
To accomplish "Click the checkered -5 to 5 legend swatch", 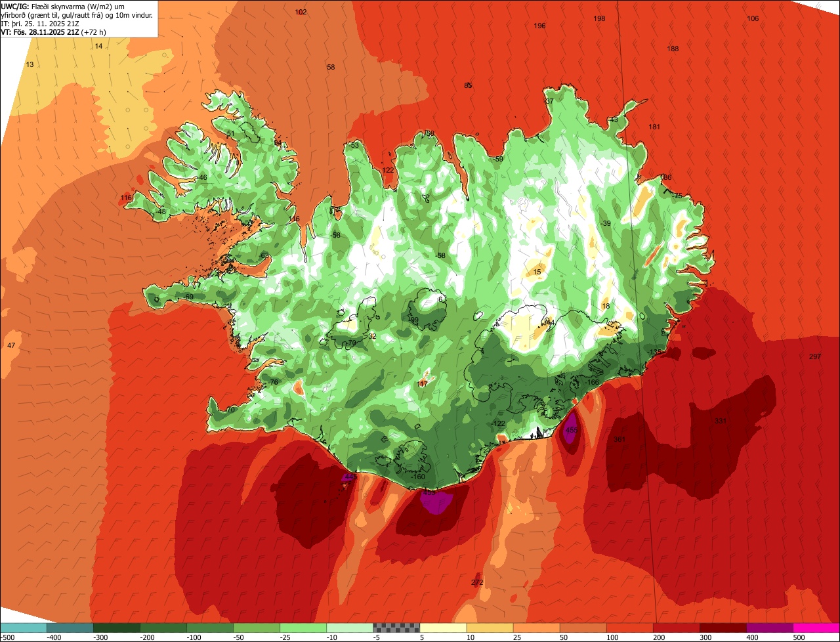I will pos(396,627).
